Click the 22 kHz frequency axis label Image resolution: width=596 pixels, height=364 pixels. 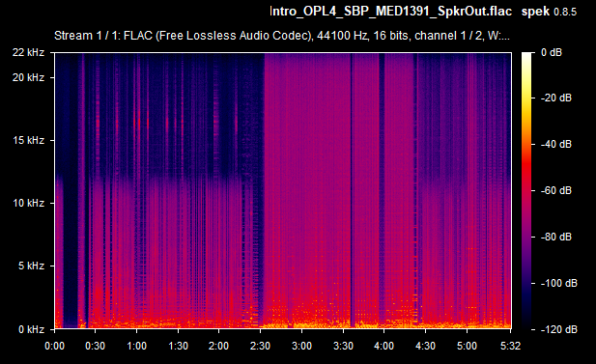pos(29,52)
